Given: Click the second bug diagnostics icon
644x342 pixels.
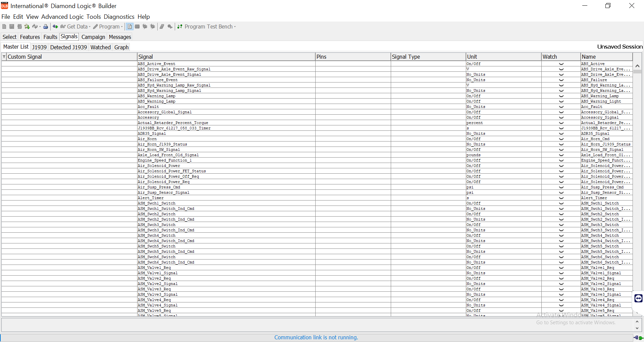Looking at the screenshot, I should click(x=153, y=26).
